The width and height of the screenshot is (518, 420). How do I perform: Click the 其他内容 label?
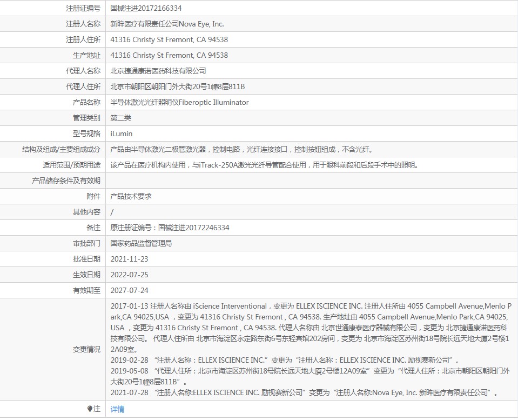tap(86, 212)
